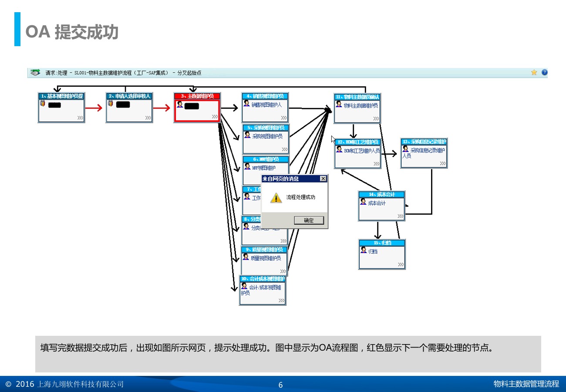Click the 申请人选择审核人 node title
The image size is (566, 392).
tap(129, 96)
